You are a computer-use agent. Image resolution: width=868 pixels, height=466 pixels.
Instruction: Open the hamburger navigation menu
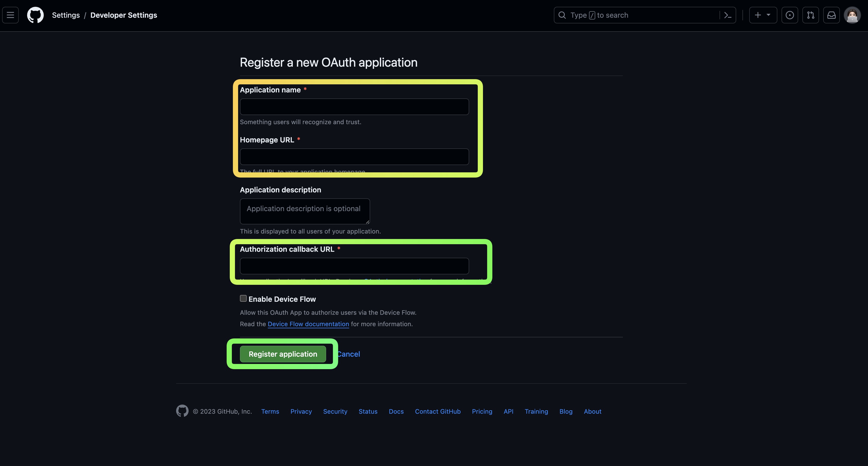pos(10,15)
